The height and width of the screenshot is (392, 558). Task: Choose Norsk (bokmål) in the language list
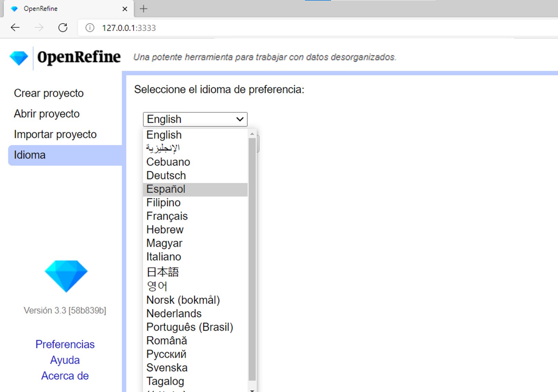point(195,300)
